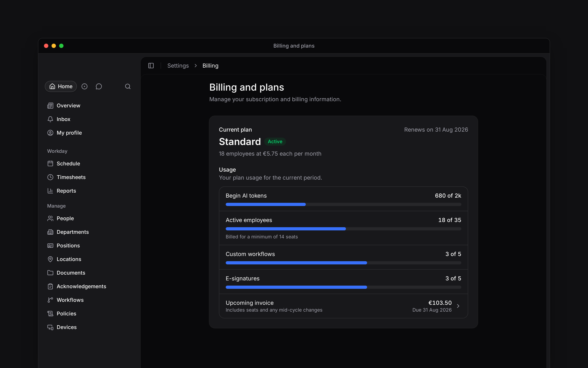Click the Positions ID card icon
The image size is (588, 368).
(50, 246)
